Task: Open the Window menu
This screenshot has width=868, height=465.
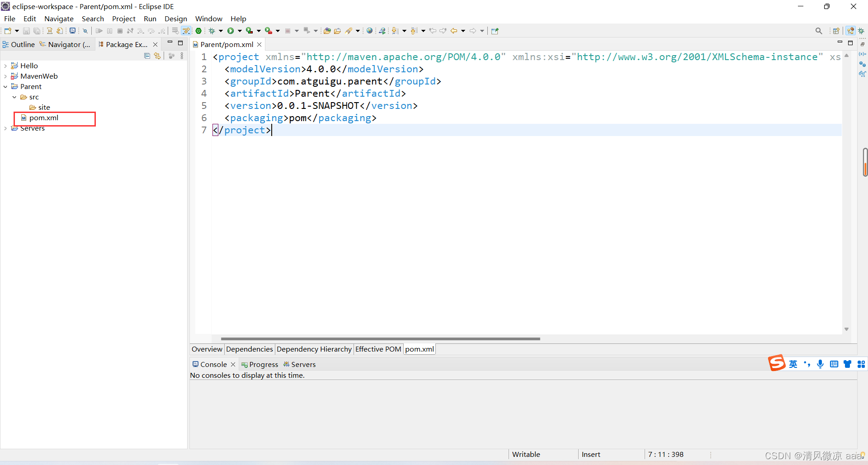Action: [x=208, y=19]
